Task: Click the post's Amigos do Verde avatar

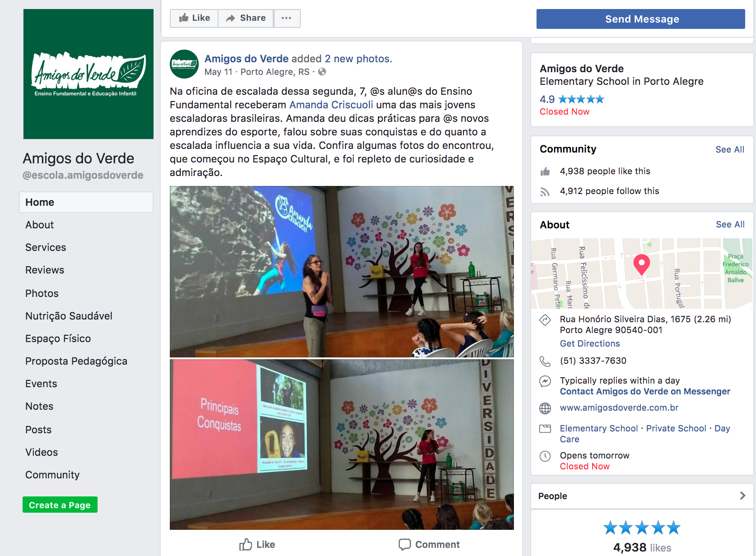Action: coord(184,64)
